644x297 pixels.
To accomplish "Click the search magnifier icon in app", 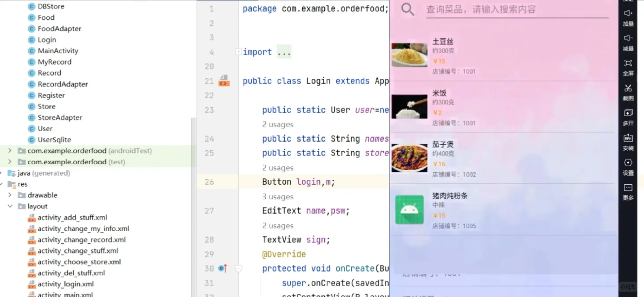I will pyautogui.click(x=408, y=9).
